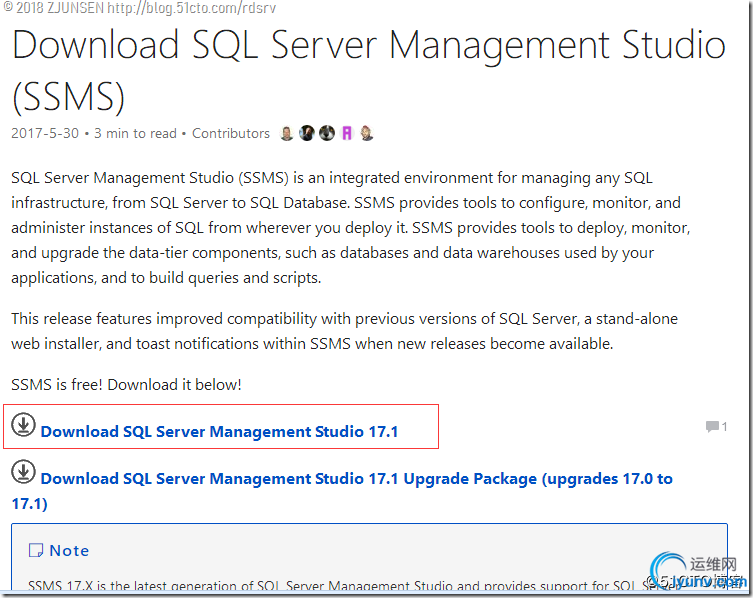Click the 'SSMS is free! Download it below!' line

click(x=126, y=385)
